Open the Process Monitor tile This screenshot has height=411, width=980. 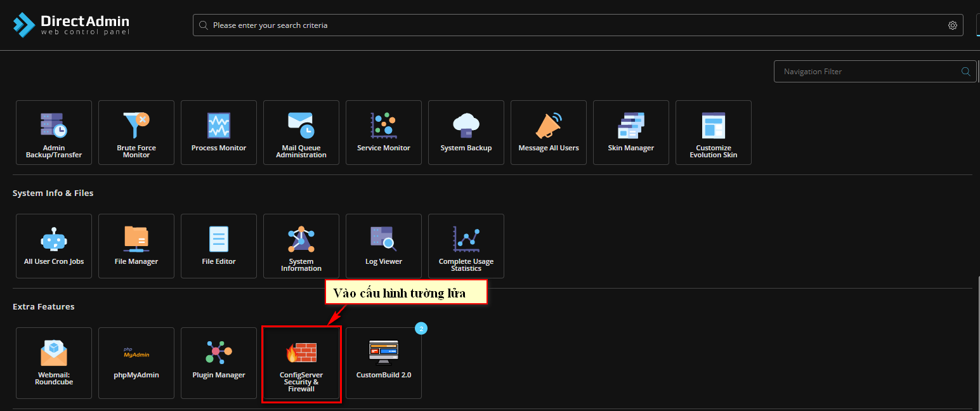point(219,133)
